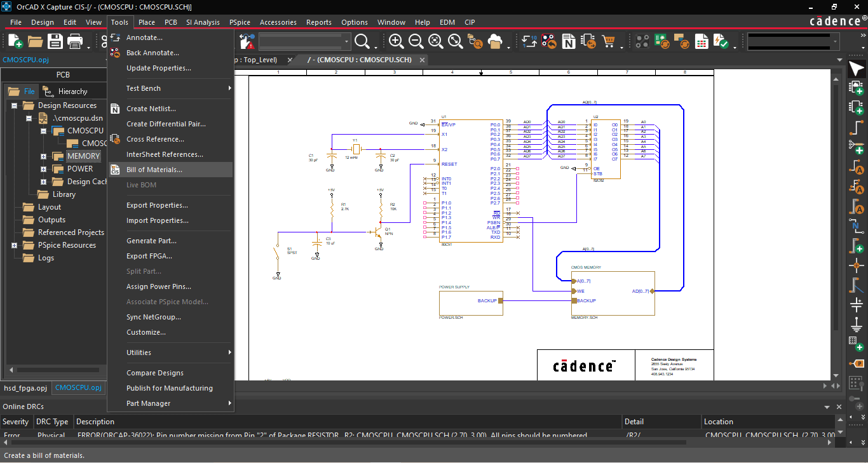Open the Place menu
Viewport: 868px width, 463px height.
click(147, 22)
